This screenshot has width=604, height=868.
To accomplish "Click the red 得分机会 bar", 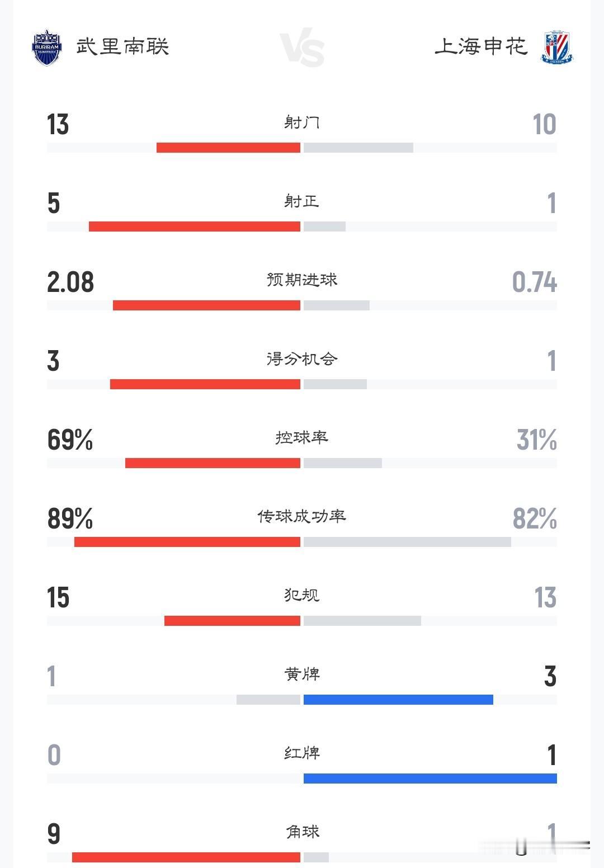I will pyautogui.click(x=205, y=384).
